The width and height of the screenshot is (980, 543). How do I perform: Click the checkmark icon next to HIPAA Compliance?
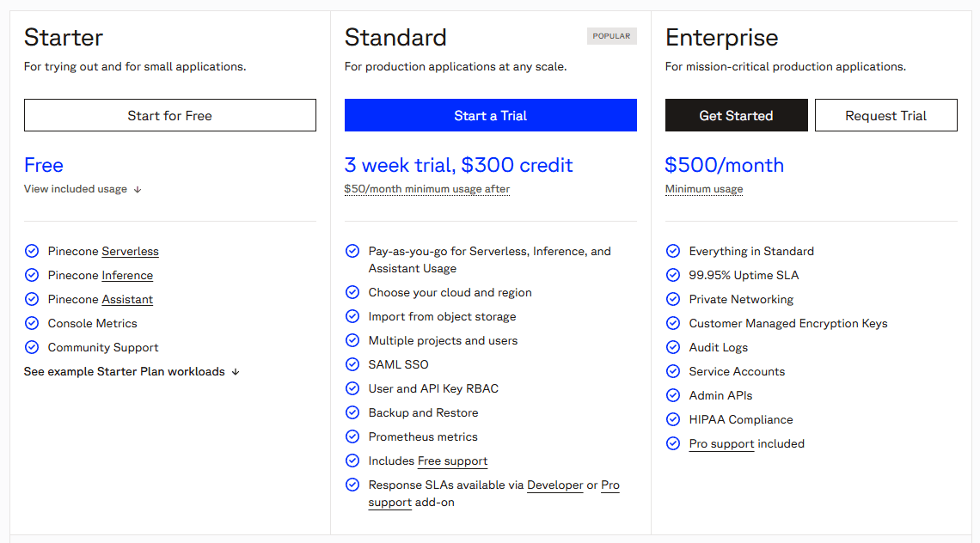(x=673, y=419)
